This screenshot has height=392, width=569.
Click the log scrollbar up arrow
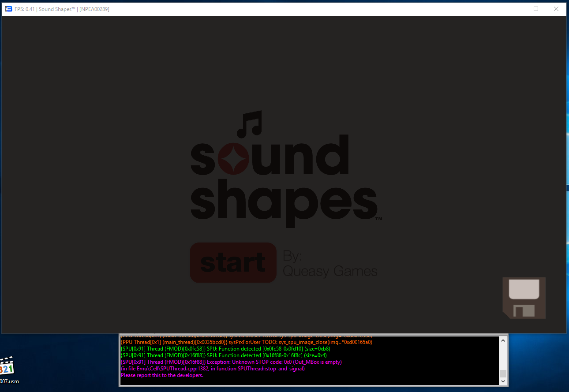[503, 340]
